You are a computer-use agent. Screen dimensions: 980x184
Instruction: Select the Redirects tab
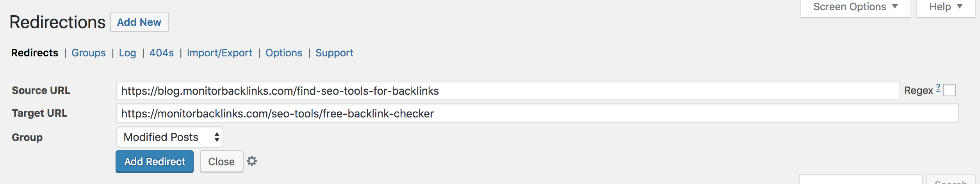coord(35,53)
